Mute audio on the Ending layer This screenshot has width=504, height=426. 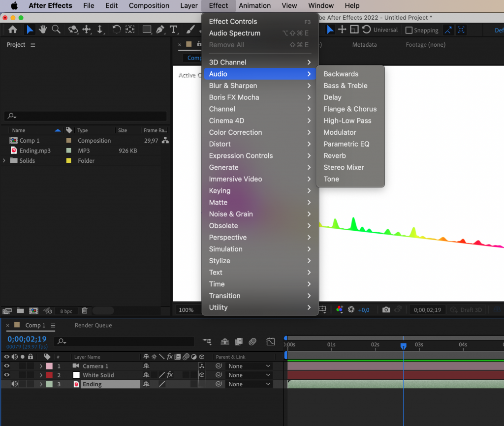(15, 384)
